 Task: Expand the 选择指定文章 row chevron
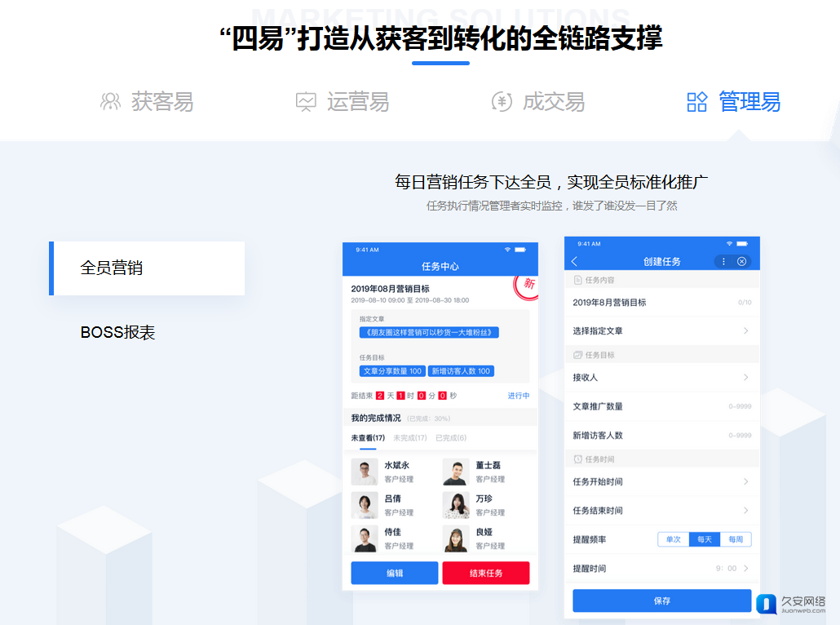pos(745,331)
